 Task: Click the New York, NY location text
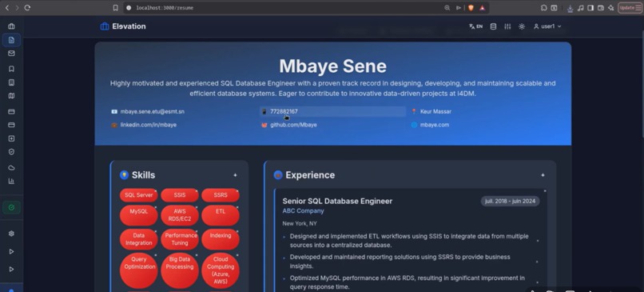[300, 224]
